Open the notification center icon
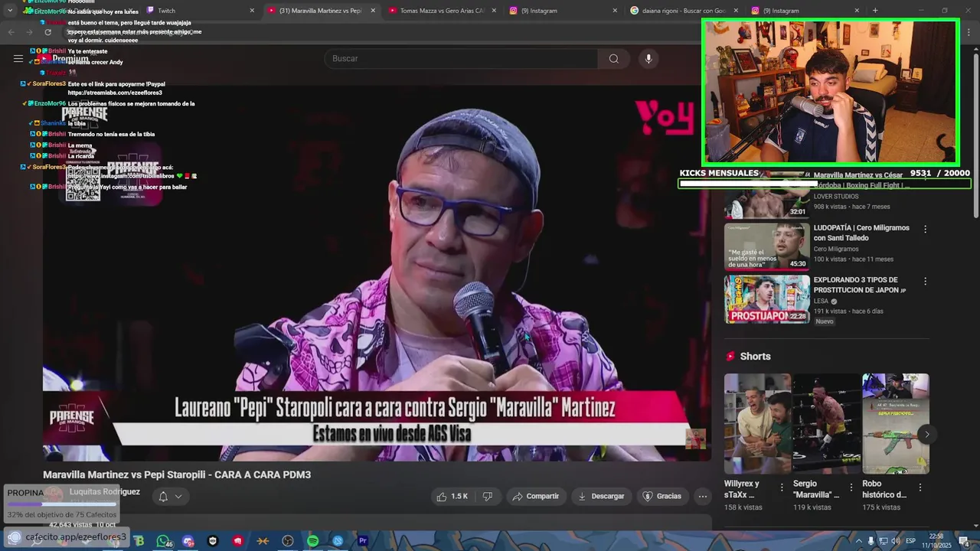 tap(965, 542)
